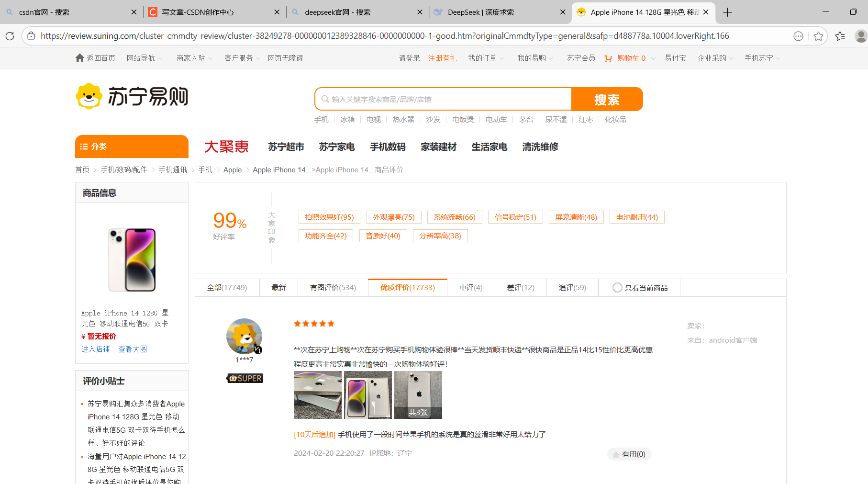This screenshot has width=868, height=484.
Task: Open the 分类 category menu
Action: [132, 146]
